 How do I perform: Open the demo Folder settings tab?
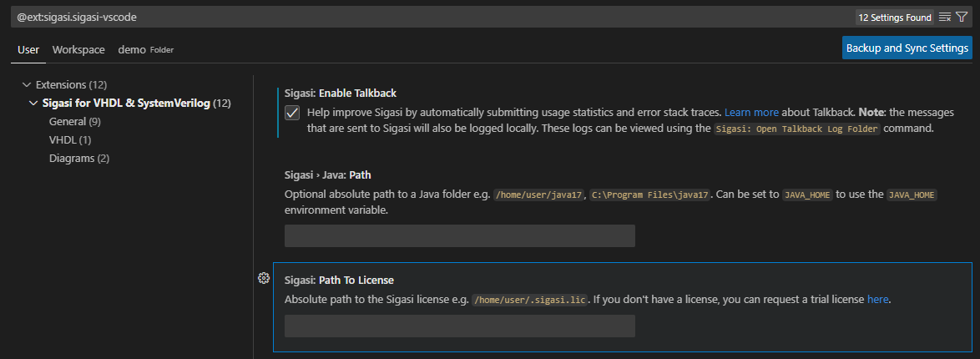point(145,50)
